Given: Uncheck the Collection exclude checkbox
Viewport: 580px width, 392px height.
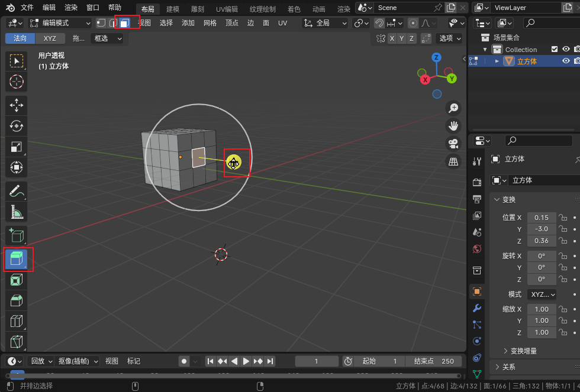Looking at the screenshot, I should (555, 49).
